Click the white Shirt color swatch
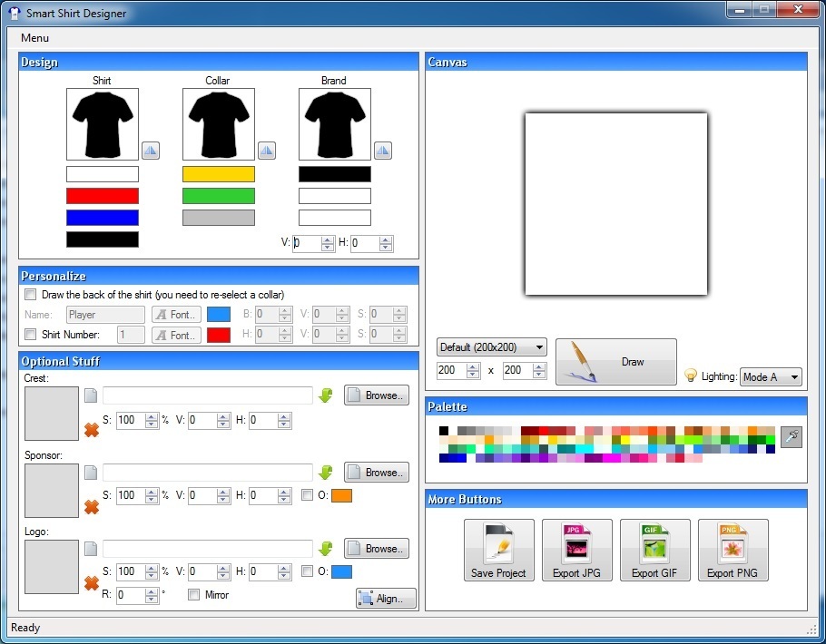826x644 pixels. click(103, 174)
